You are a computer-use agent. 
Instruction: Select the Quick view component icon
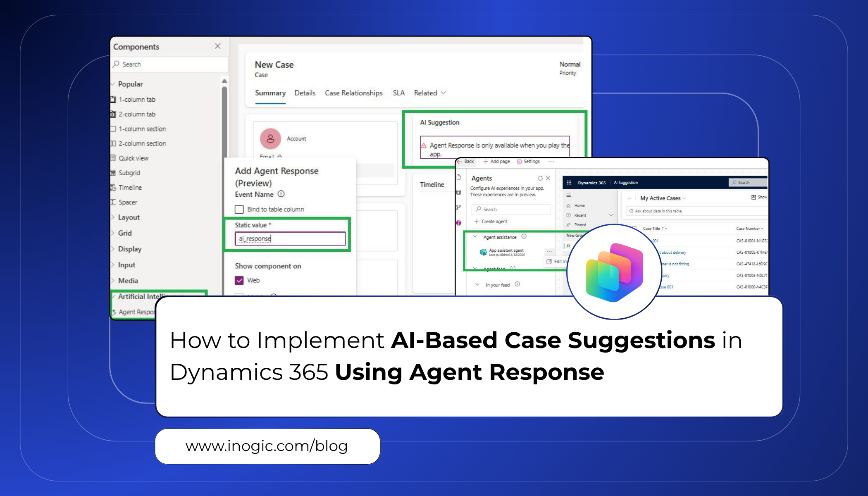point(113,159)
